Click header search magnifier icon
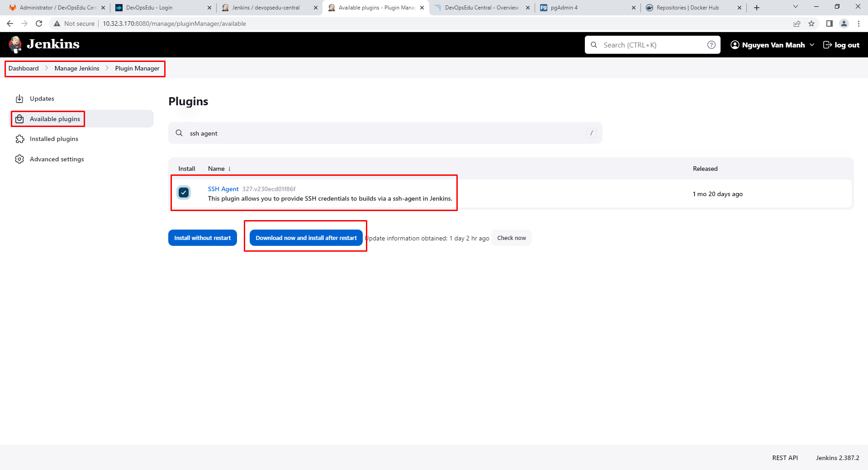868x470 pixels. [594, 45]
